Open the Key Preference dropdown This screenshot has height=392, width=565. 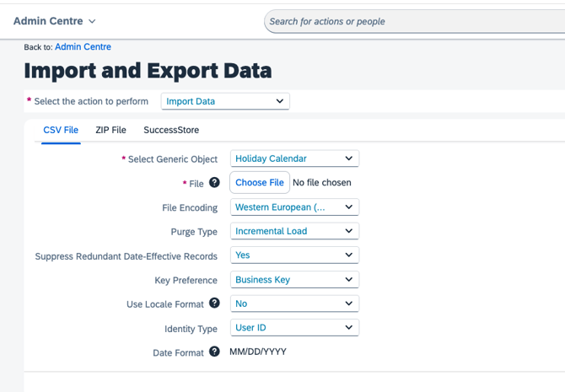294,280
